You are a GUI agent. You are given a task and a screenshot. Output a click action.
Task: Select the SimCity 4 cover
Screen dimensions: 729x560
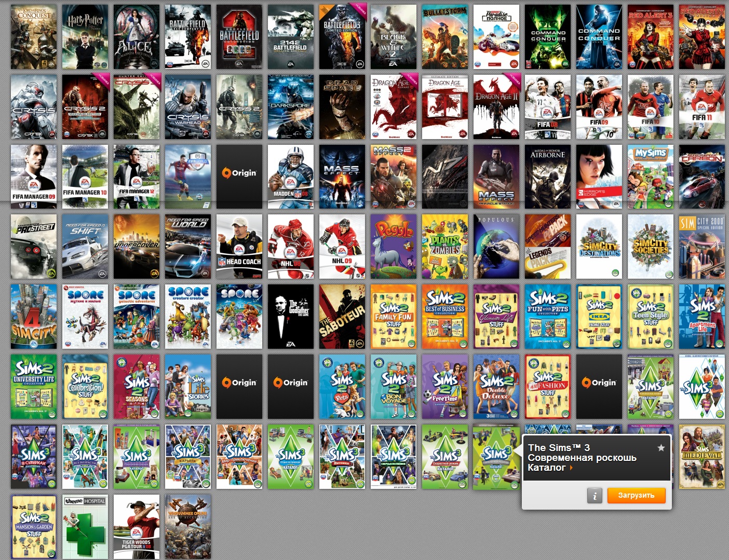coord(34,317)
